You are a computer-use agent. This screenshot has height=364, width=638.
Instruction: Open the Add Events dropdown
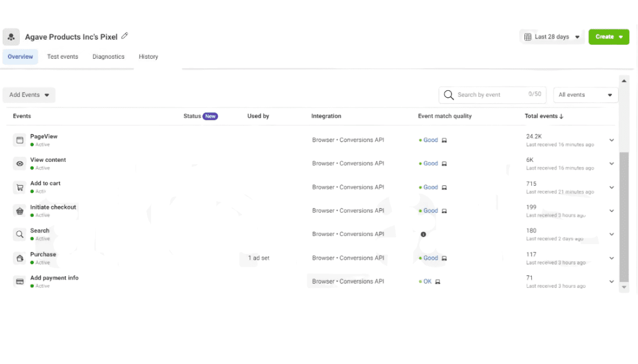click(x=29, y=95)
